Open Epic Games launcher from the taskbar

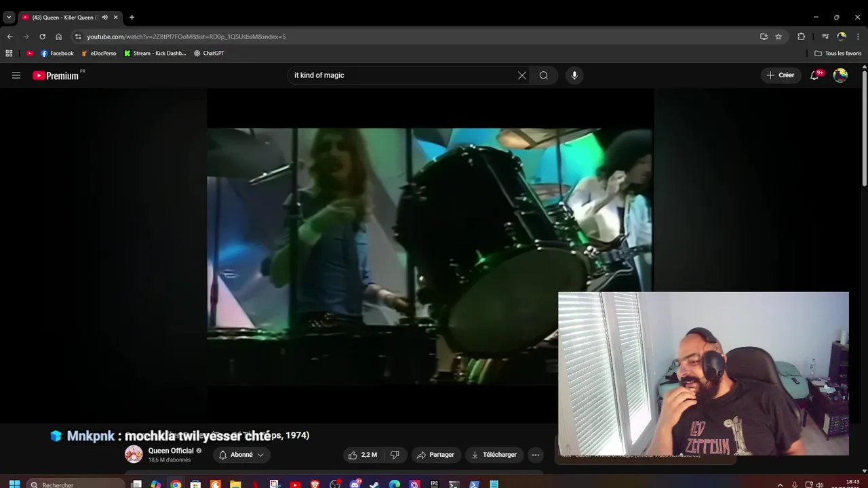tap(434, 485)
